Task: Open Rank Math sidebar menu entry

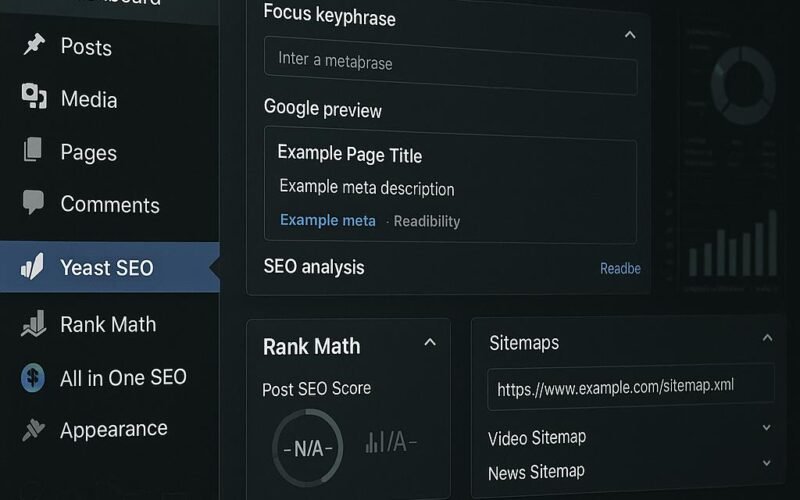Action: [x=110, y=324]
